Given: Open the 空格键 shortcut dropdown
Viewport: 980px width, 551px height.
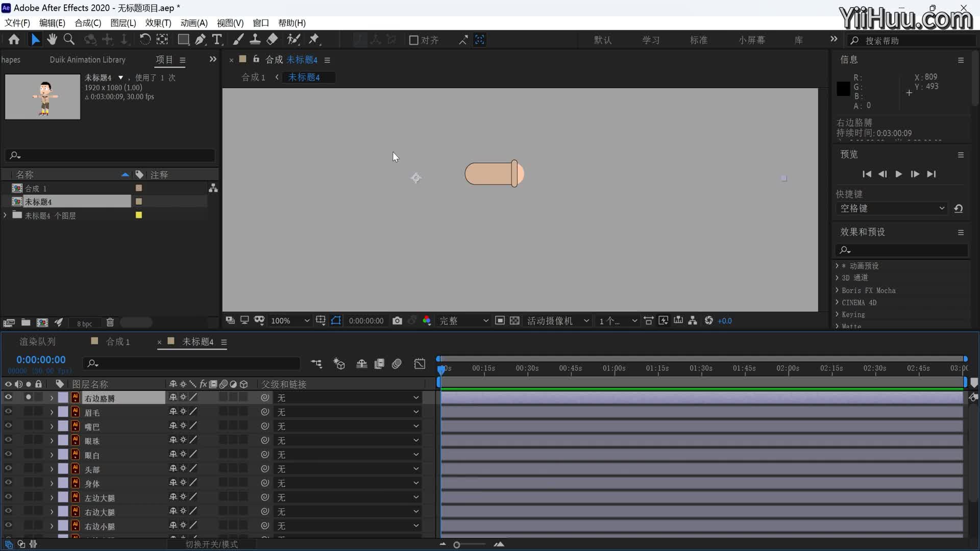Looking at the screenshot, I should pyautogui.click(x=892, y=208).
